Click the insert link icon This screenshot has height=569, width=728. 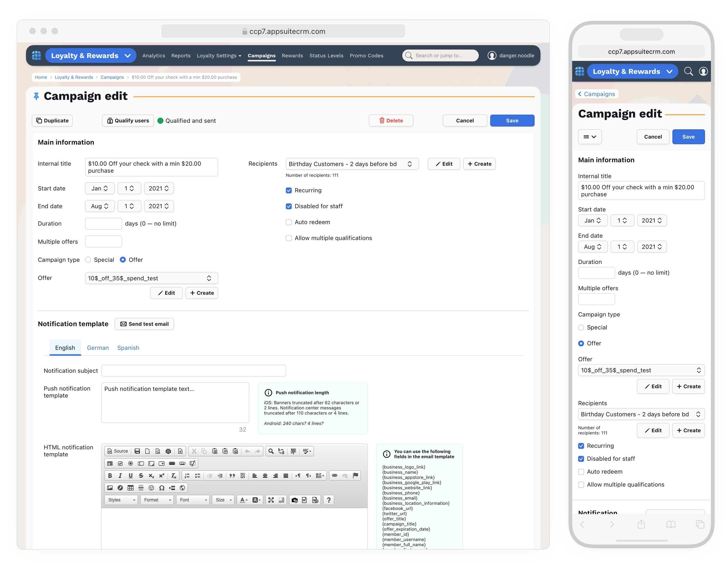click(335, 476)
